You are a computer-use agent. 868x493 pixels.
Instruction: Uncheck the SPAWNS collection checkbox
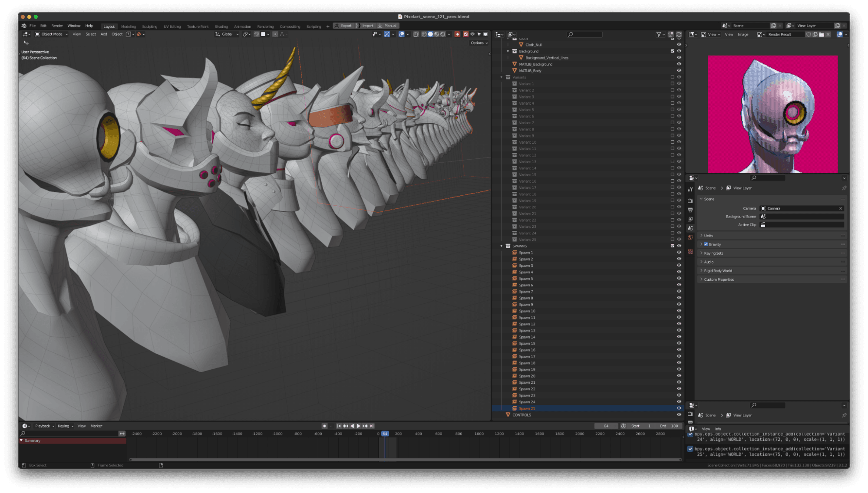click(672, 246)
